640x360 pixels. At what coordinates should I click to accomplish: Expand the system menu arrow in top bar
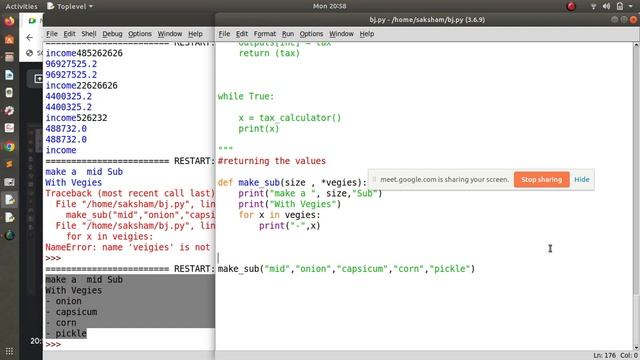tap(631, 6)
